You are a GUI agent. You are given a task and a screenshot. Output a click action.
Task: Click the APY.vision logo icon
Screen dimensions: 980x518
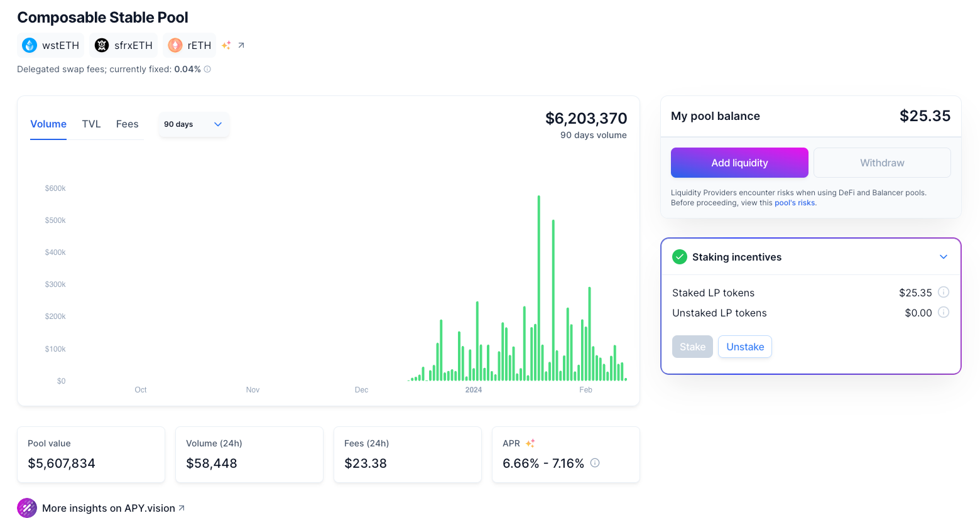(27, 508)
